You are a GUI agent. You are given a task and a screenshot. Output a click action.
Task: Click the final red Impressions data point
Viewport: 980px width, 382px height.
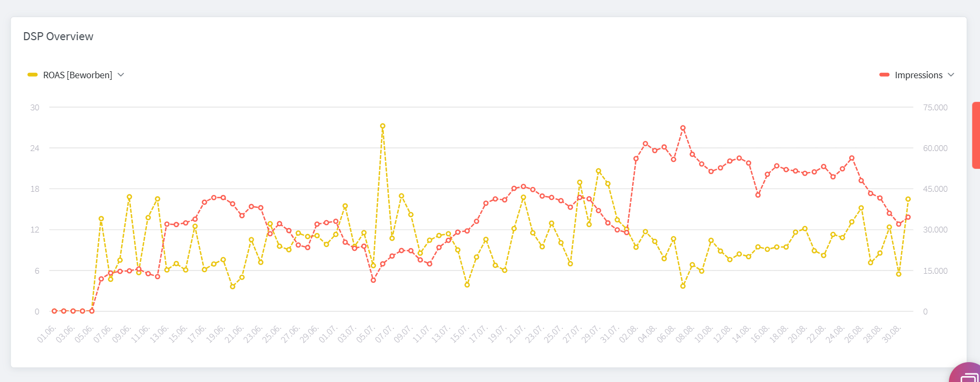pyautogui.click(x=908, y=218)
